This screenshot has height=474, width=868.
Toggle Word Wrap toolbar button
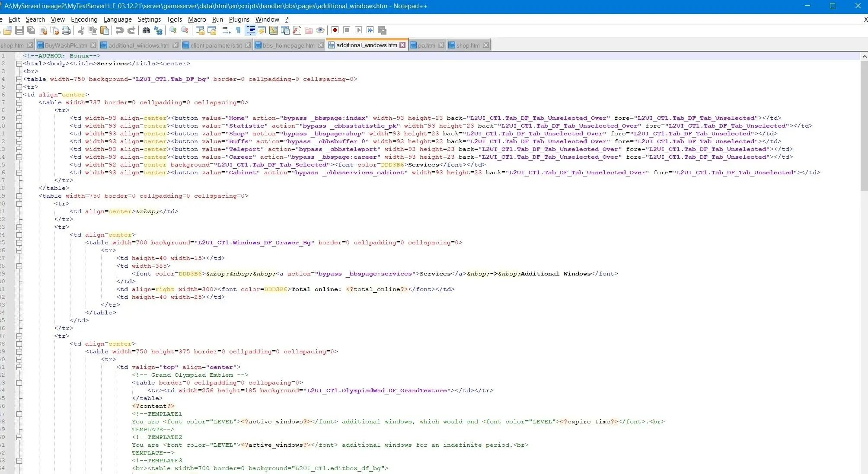coord(227,30)
